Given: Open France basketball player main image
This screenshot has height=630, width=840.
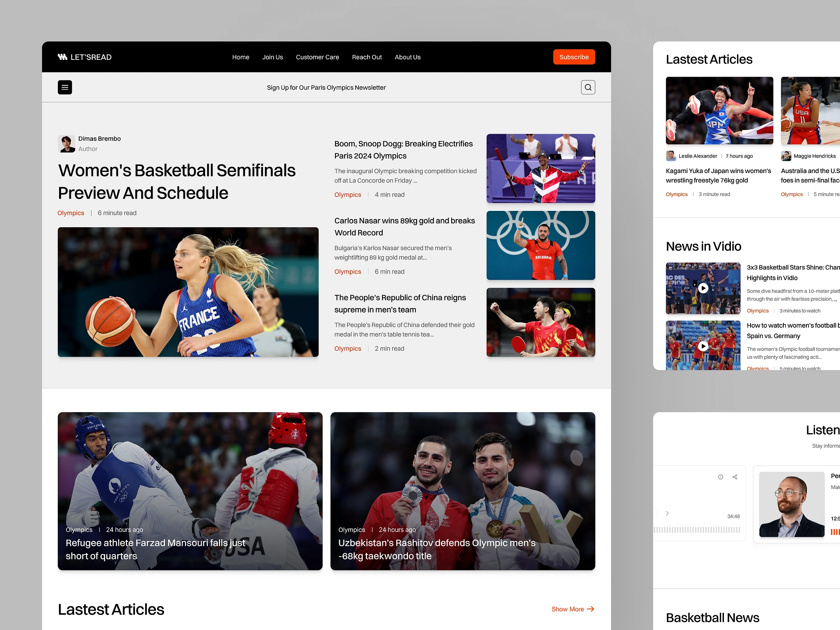Looking at the screenshot, I should [188, 292].
